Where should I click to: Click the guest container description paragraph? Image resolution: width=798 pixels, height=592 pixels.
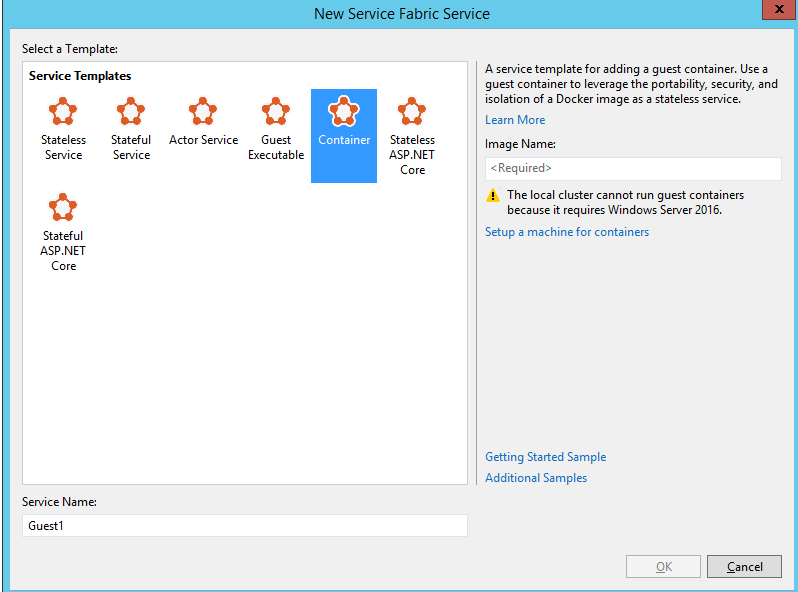(631, 84)
